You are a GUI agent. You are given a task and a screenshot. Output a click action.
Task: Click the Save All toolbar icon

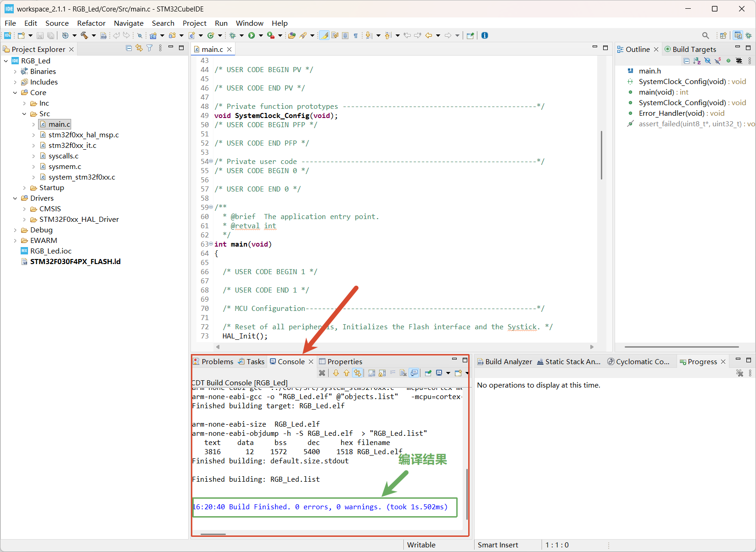[51, 35]
